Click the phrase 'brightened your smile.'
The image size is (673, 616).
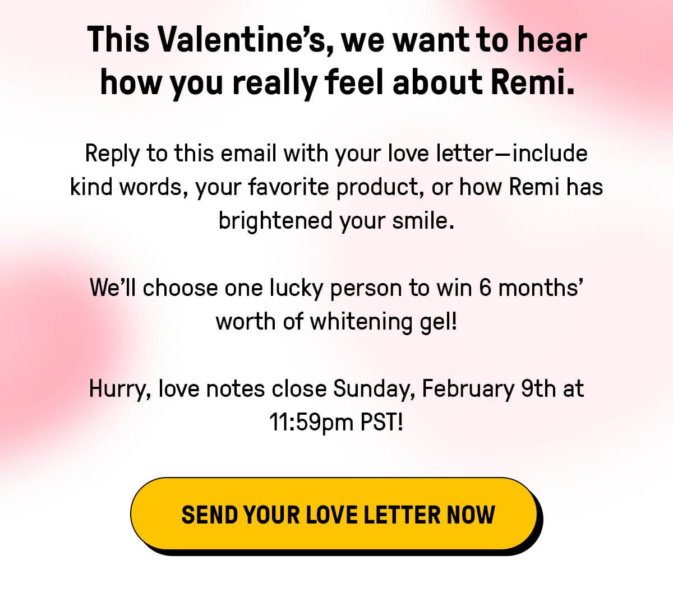click(336, 220)
